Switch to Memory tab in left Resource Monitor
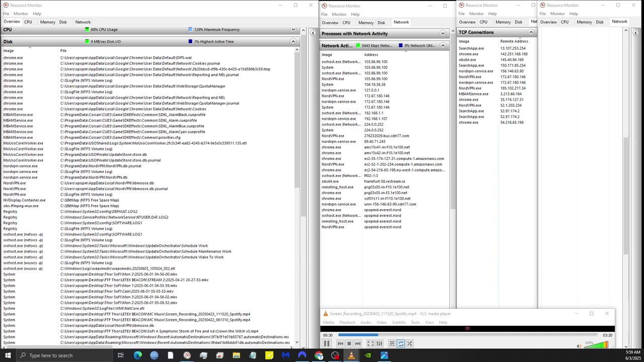This screenshot has width=644, height=362. pos(47,22)
